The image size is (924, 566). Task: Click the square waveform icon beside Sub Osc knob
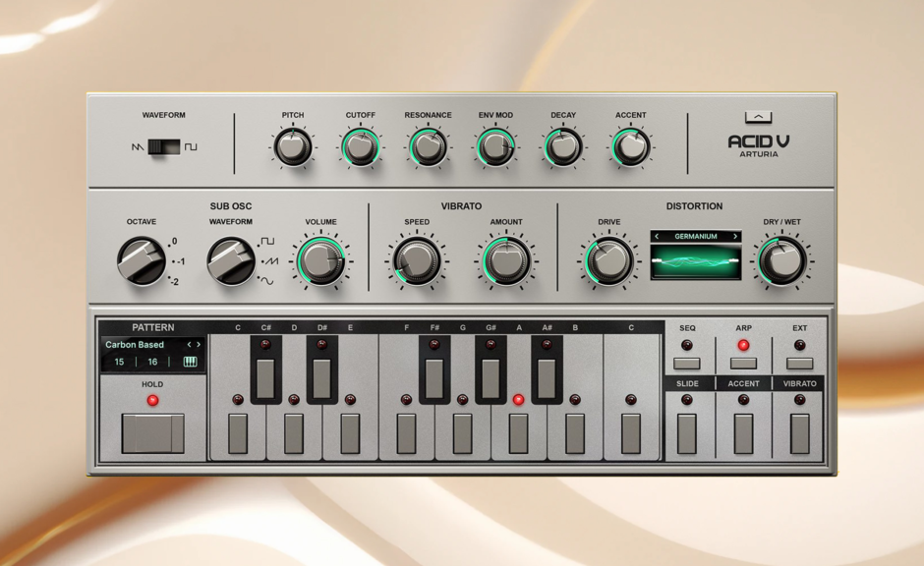click(267, 241)
